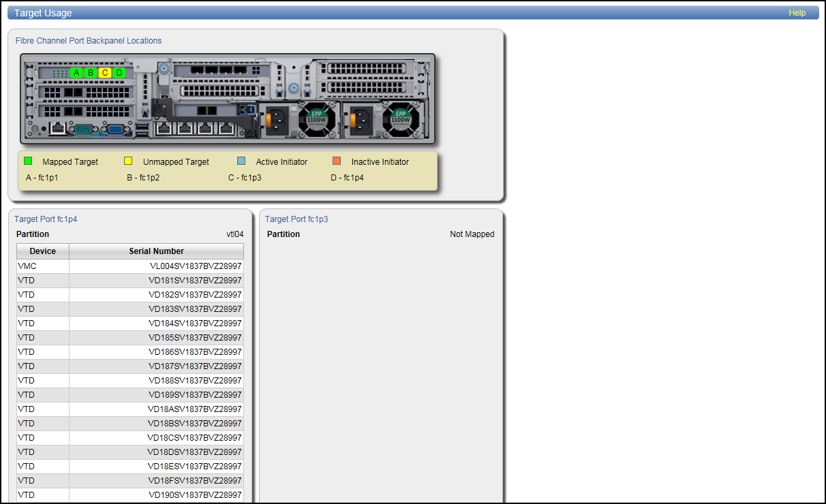Sort by the Serial Number column header

pyautogui.click(x=156, y=251)
